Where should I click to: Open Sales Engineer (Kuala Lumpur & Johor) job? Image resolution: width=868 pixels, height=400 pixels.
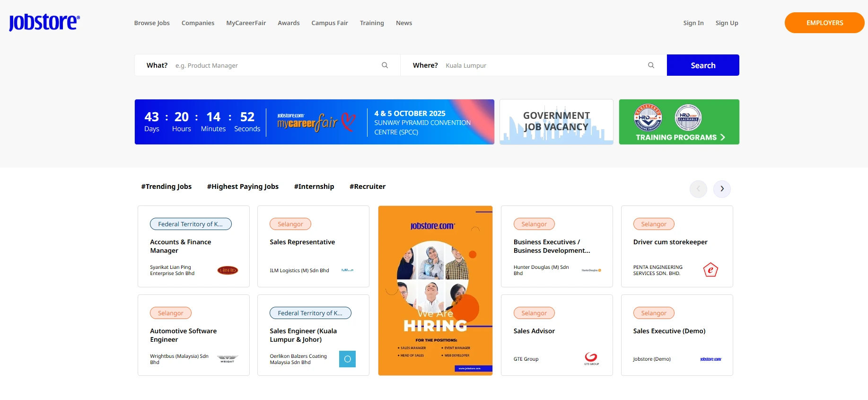(303, 335)
